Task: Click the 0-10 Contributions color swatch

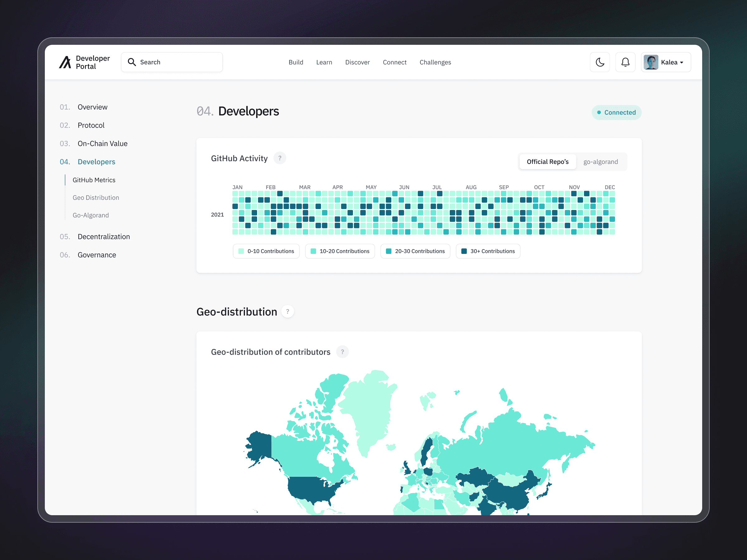Action: 241,251
